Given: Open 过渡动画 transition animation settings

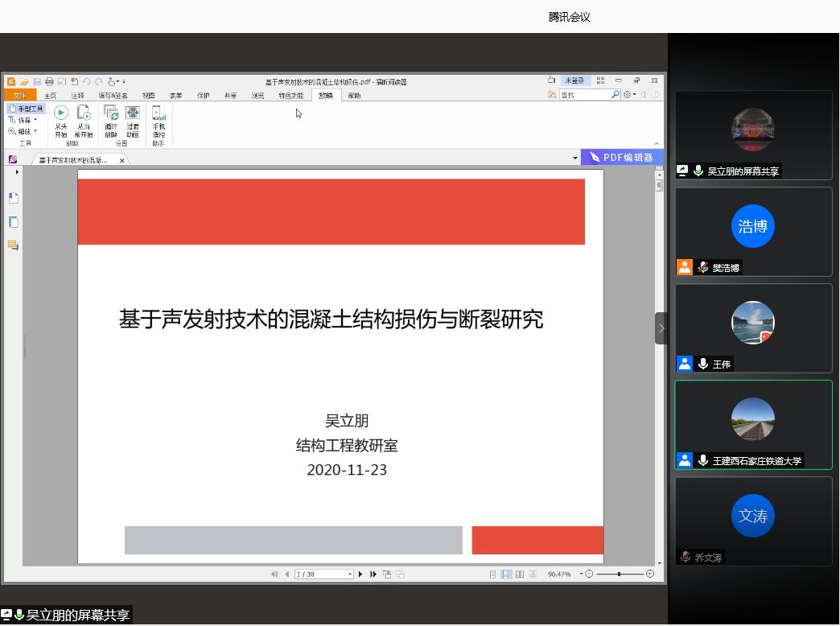Looking at the screenshot, I should coord(133,114).
